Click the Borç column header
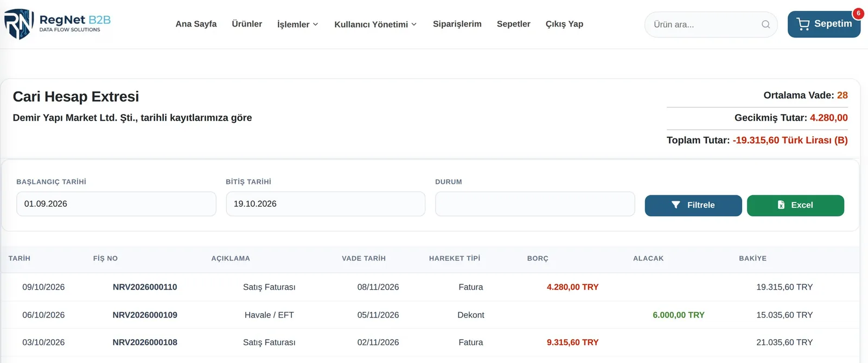Viewport: 868px width, 363px height. (538, 258)
